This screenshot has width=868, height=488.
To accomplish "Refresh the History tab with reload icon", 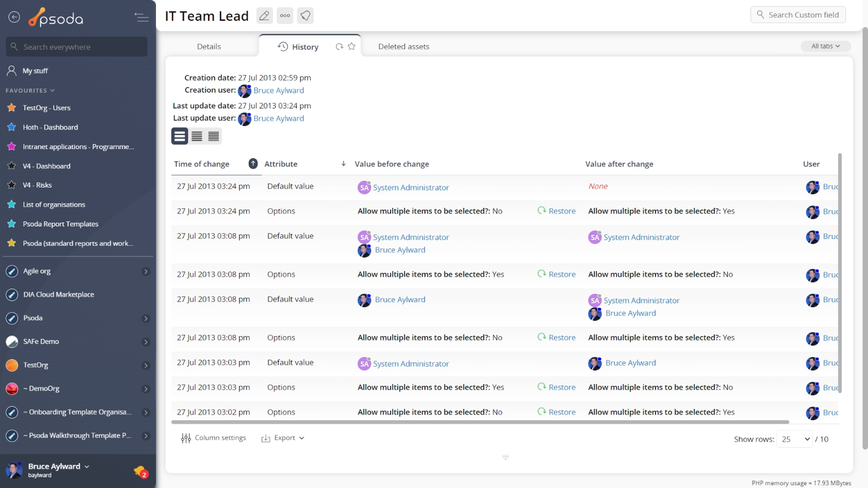I will [339, 47].
